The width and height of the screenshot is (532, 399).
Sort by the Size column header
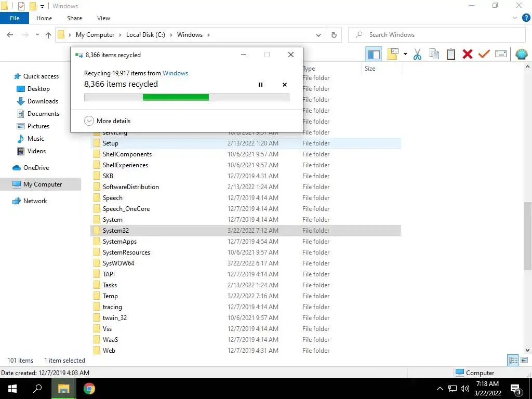370,69
